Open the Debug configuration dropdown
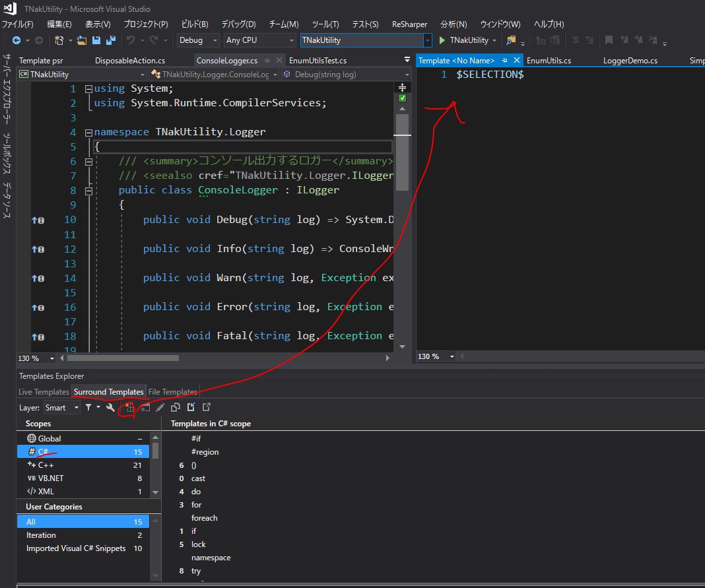The width and height of the screenshot is (705, 588). pyautogui.click(x=198, y=40)
